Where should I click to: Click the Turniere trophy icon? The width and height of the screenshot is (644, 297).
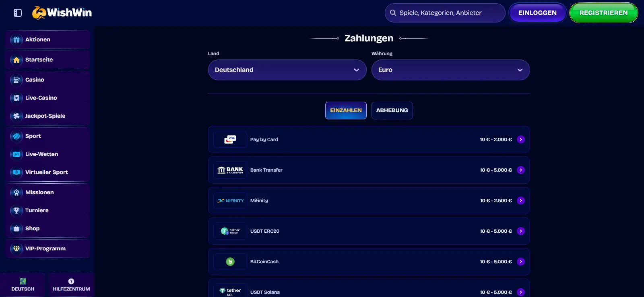(17, 210)
